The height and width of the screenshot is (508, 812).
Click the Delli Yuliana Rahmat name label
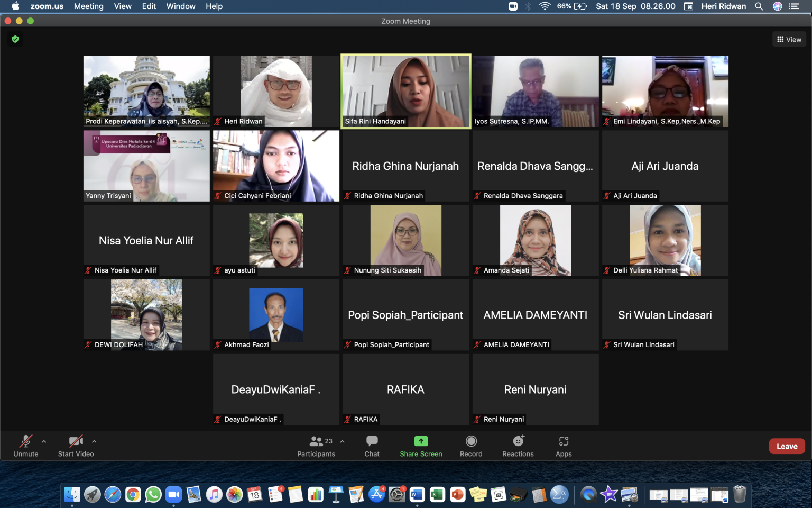tap(645, 270)
